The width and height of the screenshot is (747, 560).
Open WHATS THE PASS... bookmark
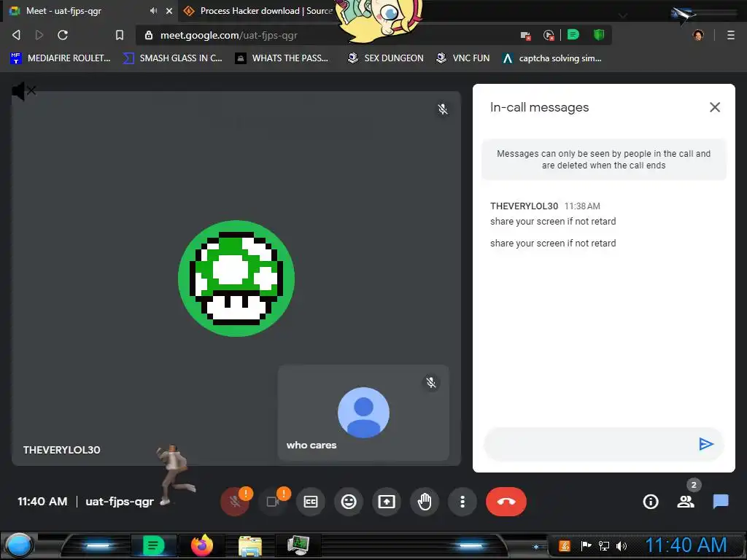[282, 58]
